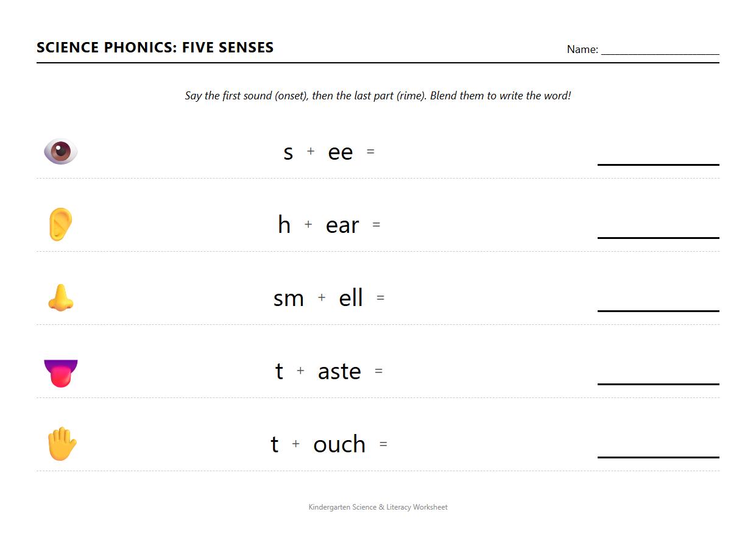756x548 pixels.
Task: Click the rime 'ear' text
Action: (342, 225)
